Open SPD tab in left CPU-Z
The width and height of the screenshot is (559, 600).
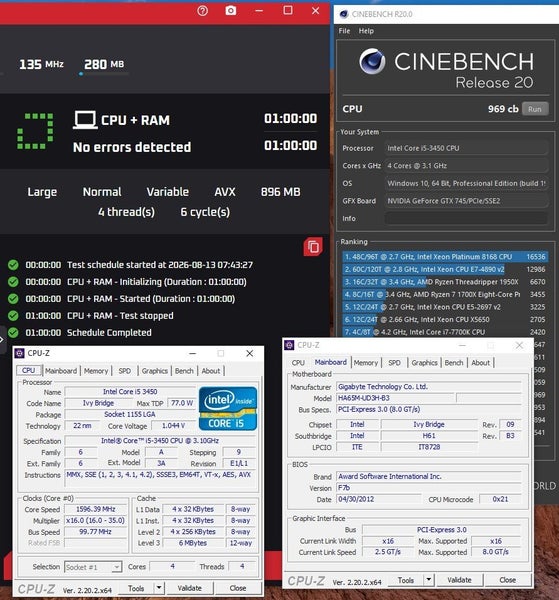125,371
